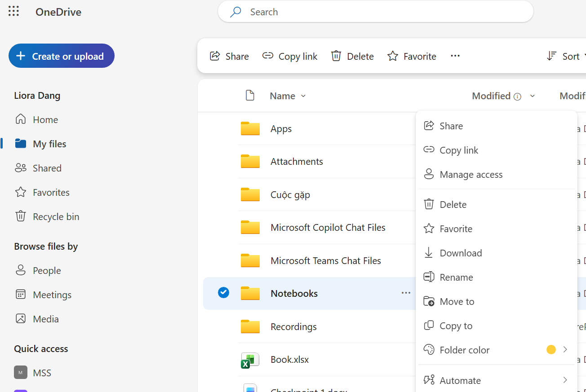Click Delete in the top toolbar

coord(352,56)
